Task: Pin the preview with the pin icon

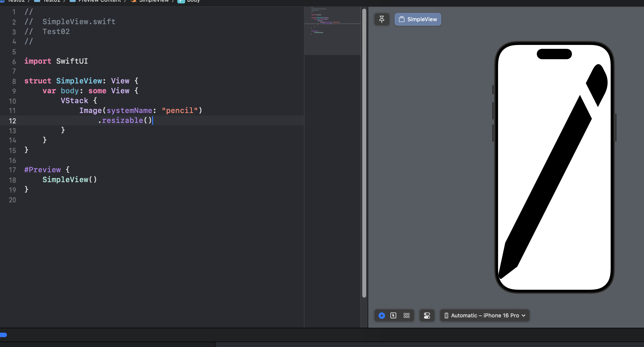Action: click(x=382, y=19)
